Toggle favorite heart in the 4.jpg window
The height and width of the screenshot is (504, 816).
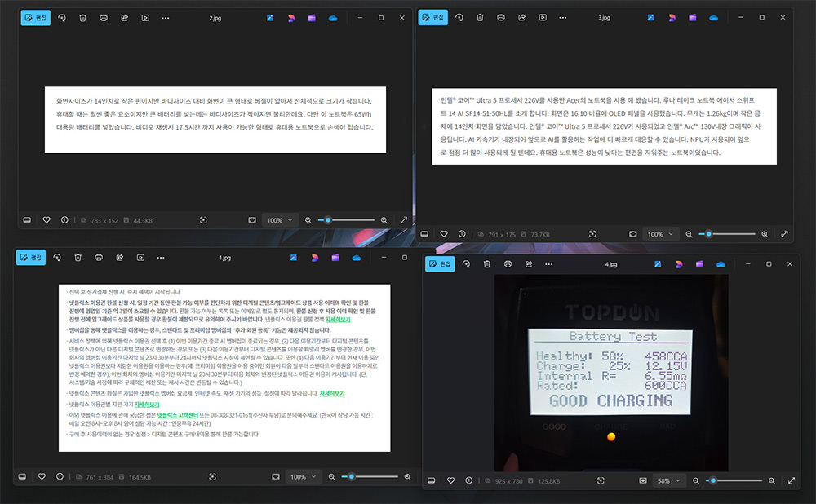(x=450, y=480)
